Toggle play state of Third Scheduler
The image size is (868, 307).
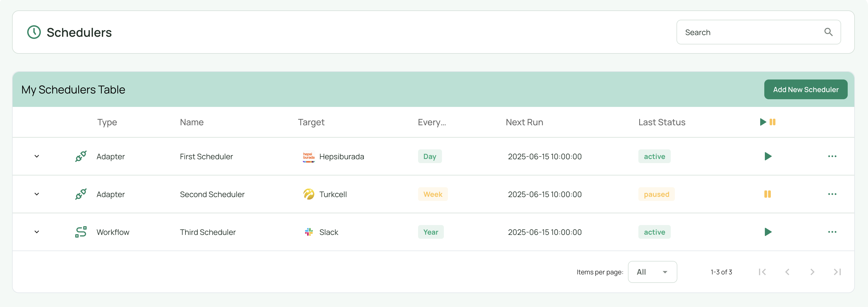coord(768,232)
